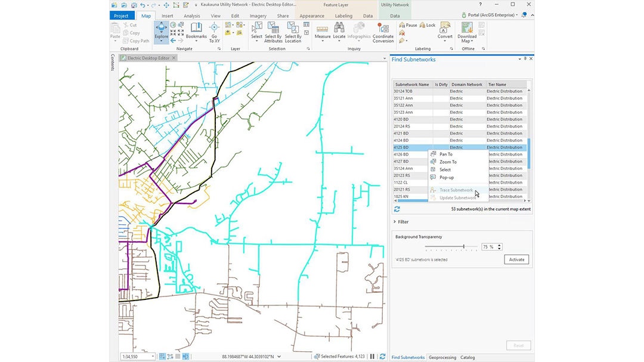Auto-hide the Find Subnetworks pane pin
This screenshot has width=644, height=362.
pyautogui.click(x=525, y=59)
